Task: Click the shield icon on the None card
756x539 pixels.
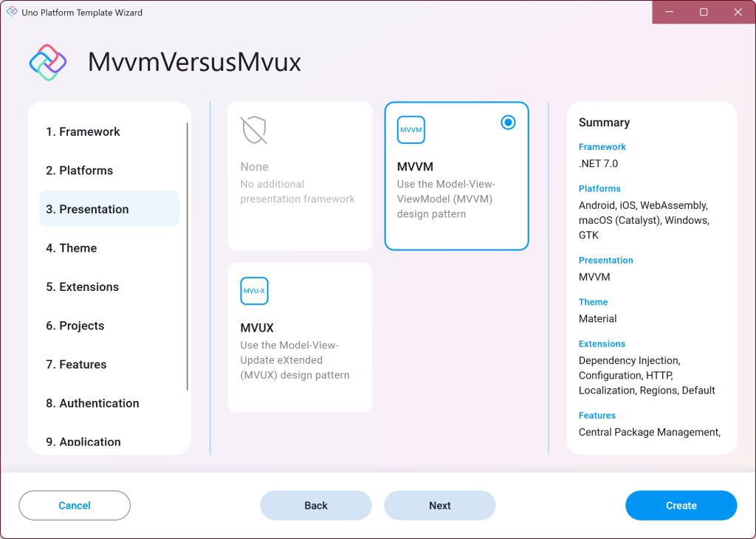Action: click(253, 130)
